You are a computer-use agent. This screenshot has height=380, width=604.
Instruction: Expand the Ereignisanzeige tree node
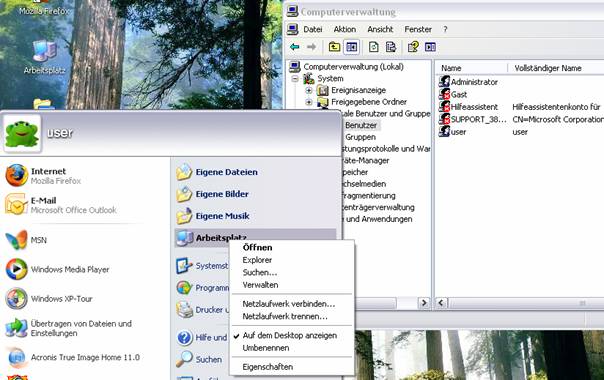[x=309, y=91]
